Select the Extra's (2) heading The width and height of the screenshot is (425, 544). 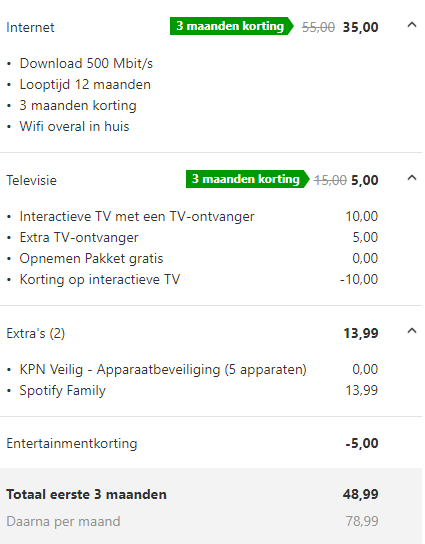[36, 333]
